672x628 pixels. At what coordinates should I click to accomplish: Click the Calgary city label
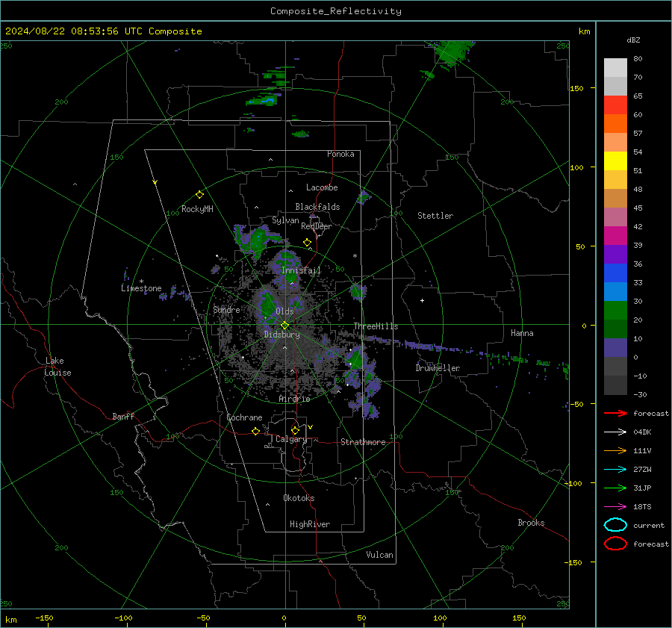[291, 439]
